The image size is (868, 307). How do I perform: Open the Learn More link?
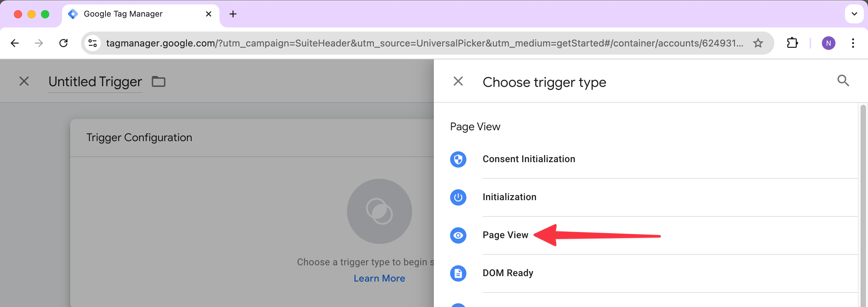tap(379, 278)
